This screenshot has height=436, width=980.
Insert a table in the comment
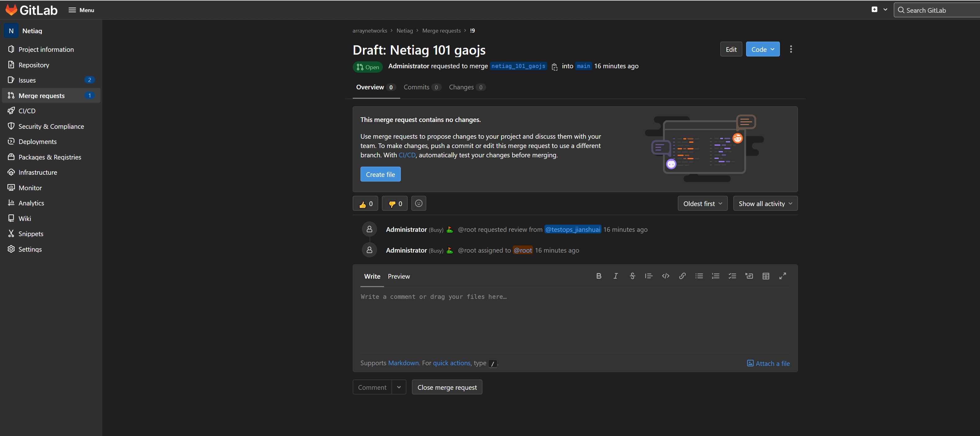(x=766, y=276)
